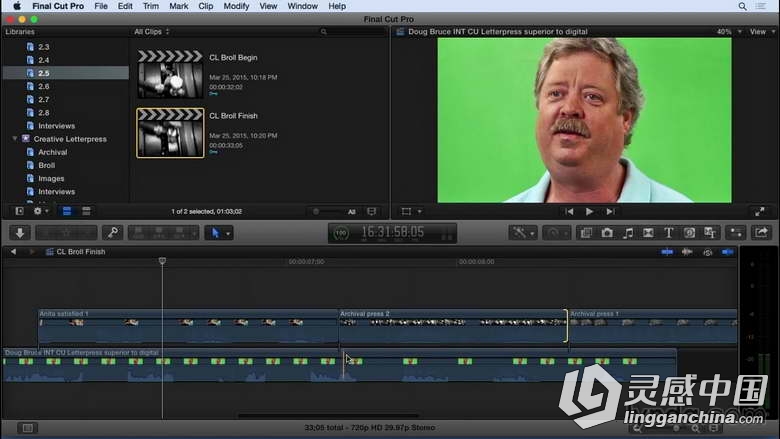The image size is (780, 439).
Task: Click the Enhancements magic wand icon
Action: pyautogui.click(x=519, y=233)
